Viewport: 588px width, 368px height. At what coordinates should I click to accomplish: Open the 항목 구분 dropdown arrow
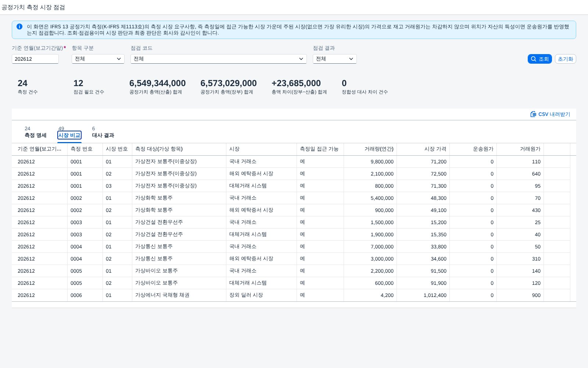point(119,59)
